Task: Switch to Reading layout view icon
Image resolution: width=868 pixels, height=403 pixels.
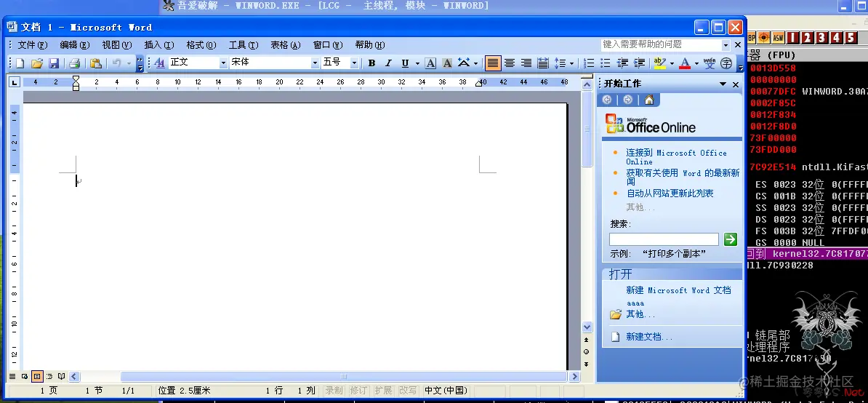Action: pos(62,376)
